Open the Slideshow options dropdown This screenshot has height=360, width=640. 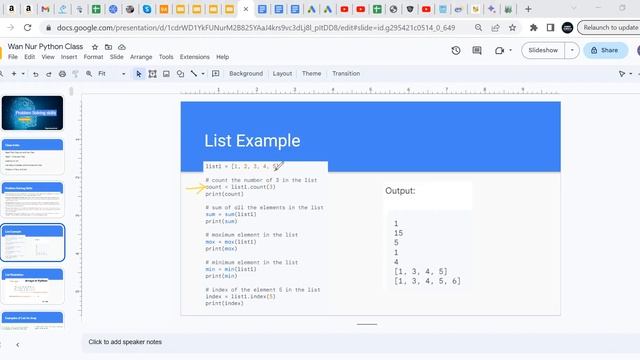point(572,50)
